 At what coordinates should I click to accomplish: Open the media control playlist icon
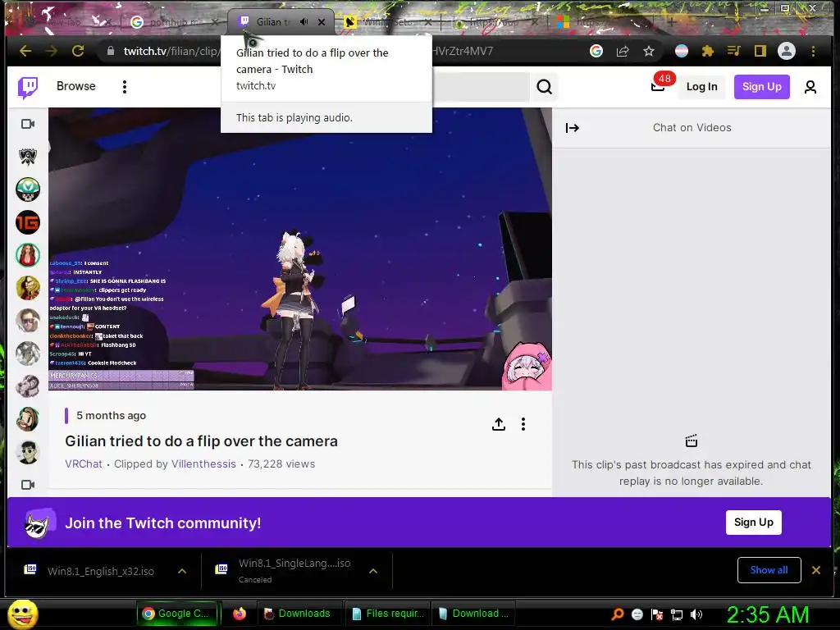pyautogui.click(x=734, y=51)
